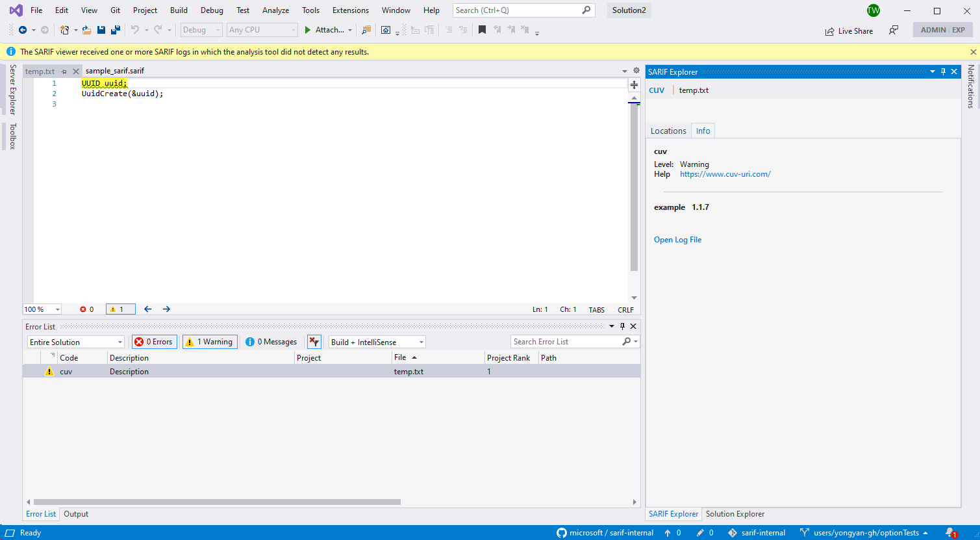Open Find in Files search tool
Screen dimensions: 980x540
tap(366, 30)
